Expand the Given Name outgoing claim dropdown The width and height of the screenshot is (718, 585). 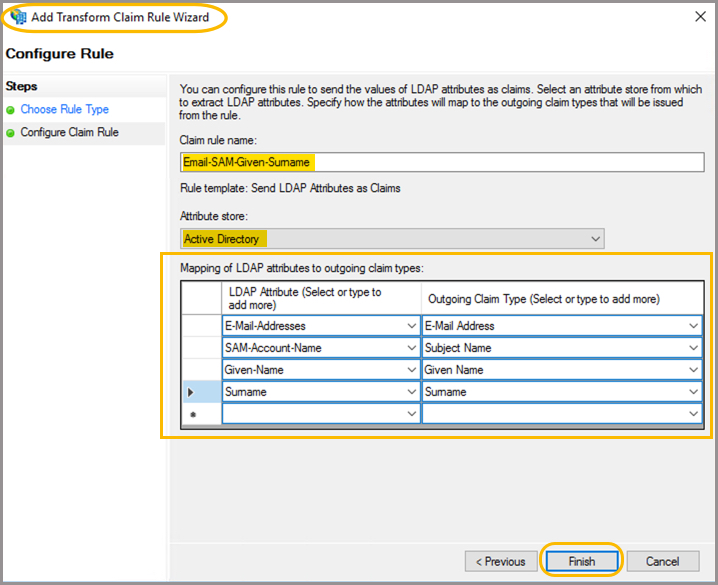point(693,370)
